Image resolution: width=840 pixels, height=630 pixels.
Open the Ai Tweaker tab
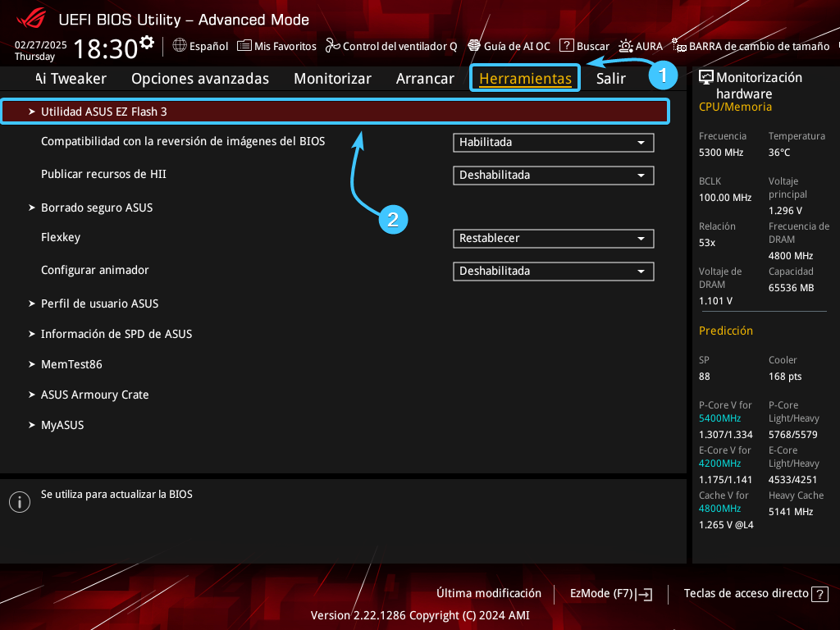[x=71, y=79]
